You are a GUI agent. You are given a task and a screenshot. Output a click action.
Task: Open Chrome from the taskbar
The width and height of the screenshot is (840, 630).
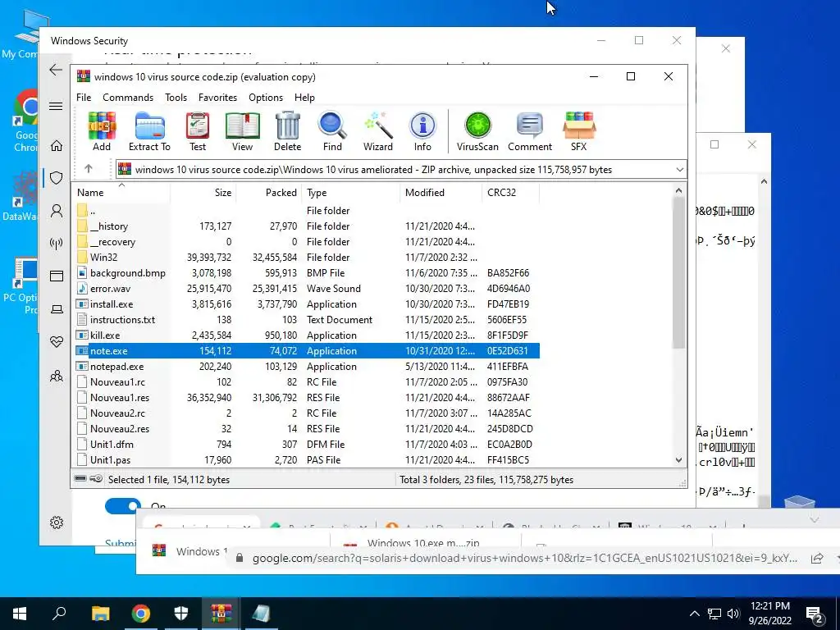click(x=141, y=614)
